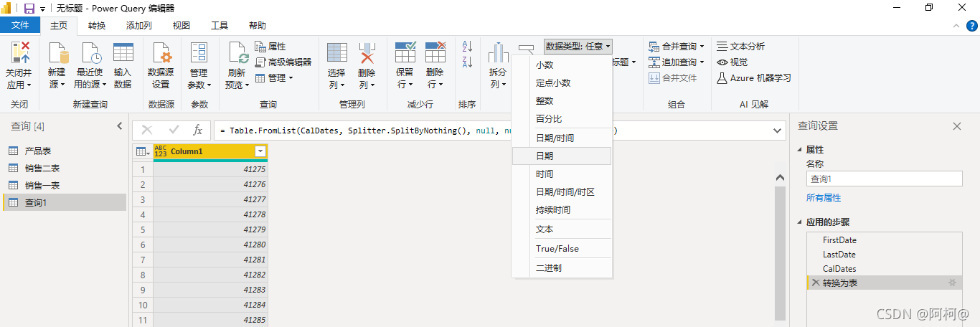Click the save icon in title bar
The width and height of the screenshot is (980, 327).
29,8
